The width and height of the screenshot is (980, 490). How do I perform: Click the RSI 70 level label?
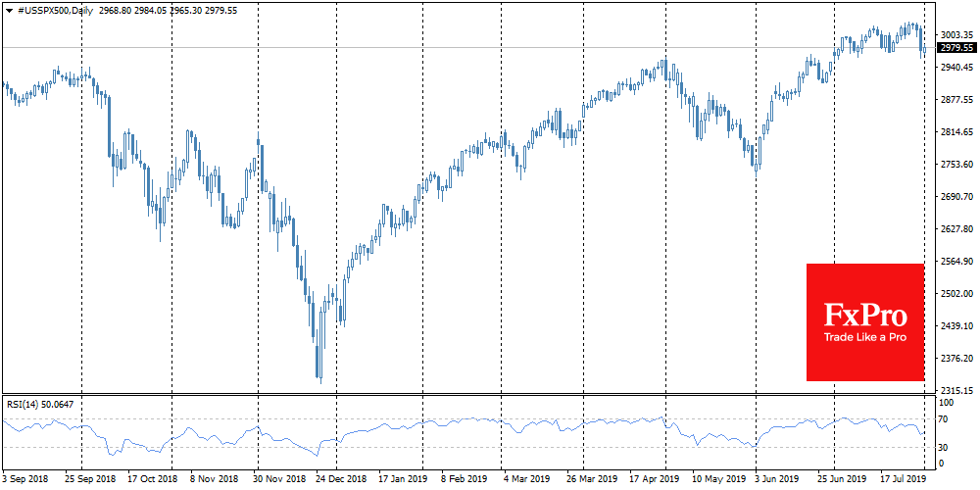(x=945, y=419)
